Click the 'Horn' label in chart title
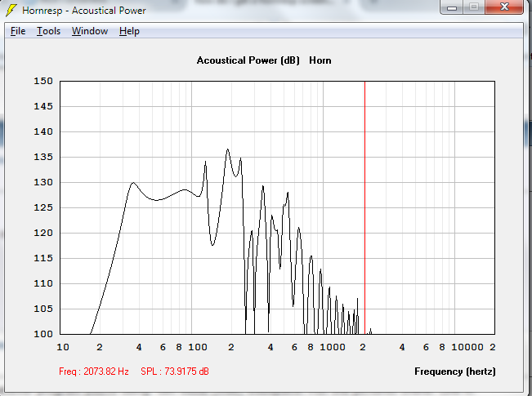Screen dimensions: 532x396 320,60
